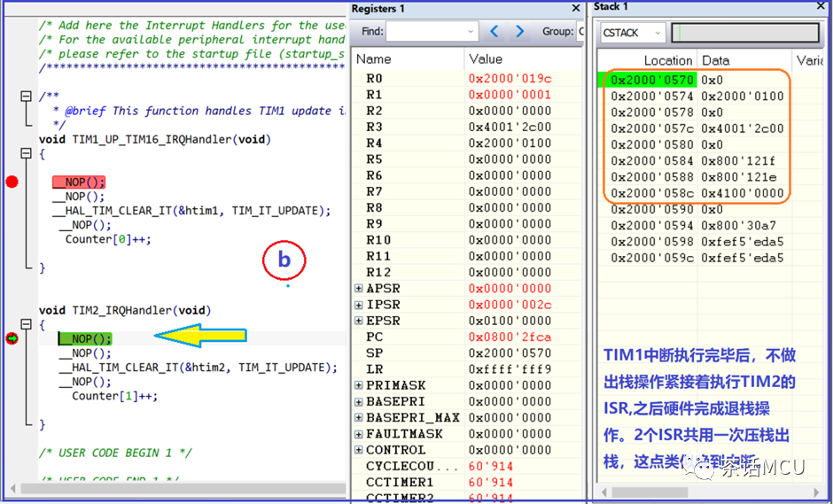Toggle the breakpoint at current TIM2 line
833x504 pixels.
pyautogui.click(x=12, y=338)
